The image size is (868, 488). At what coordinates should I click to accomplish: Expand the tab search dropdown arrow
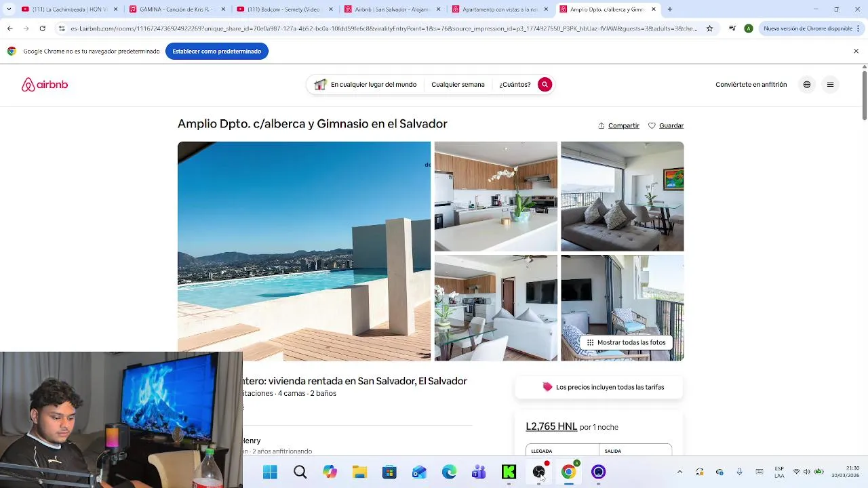coord(9,9)
